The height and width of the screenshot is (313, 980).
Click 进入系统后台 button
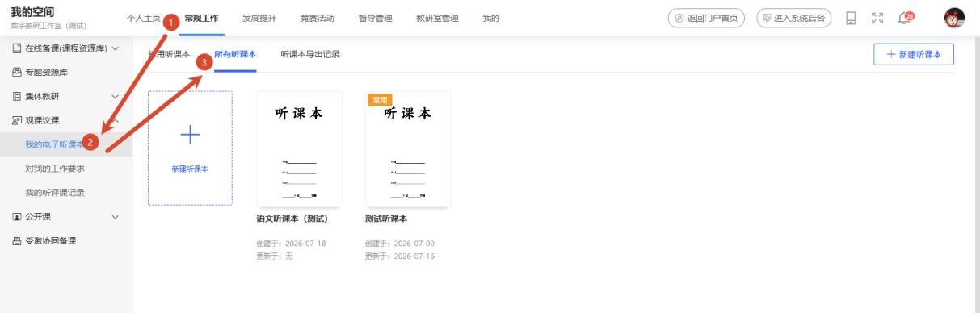pyautogui.click(x=794, y=18)
